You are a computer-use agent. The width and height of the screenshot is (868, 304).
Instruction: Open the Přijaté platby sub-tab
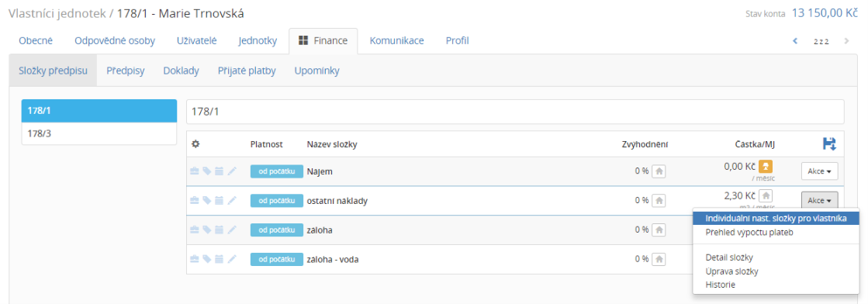point(247,71)
